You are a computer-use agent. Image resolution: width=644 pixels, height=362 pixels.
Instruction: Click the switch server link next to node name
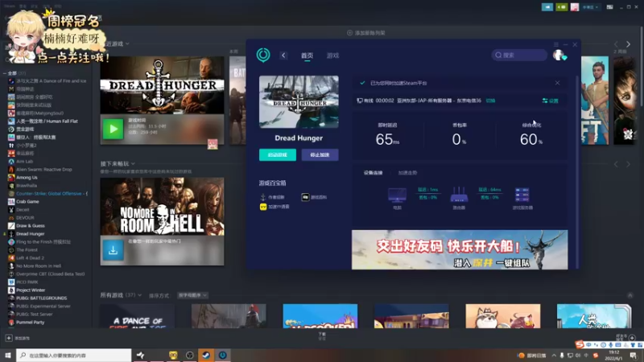[x=490, y=101]
